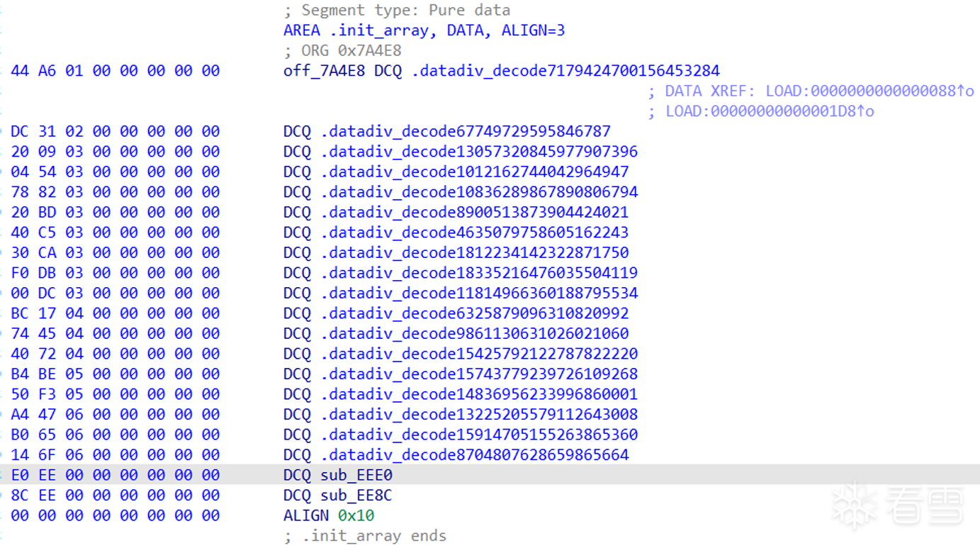This screenshot has width=980, height=548.
Task: Select hex bytes starting E0 EE 00
Action: (116, 475)
